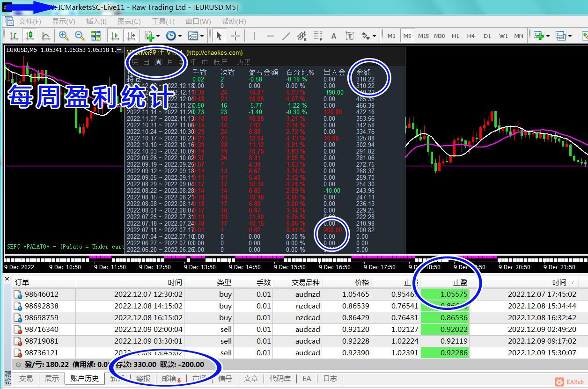The width and height of the screenshot is (588, 389).
Task: Close the terminal panel with X
Action: [7, 279]
